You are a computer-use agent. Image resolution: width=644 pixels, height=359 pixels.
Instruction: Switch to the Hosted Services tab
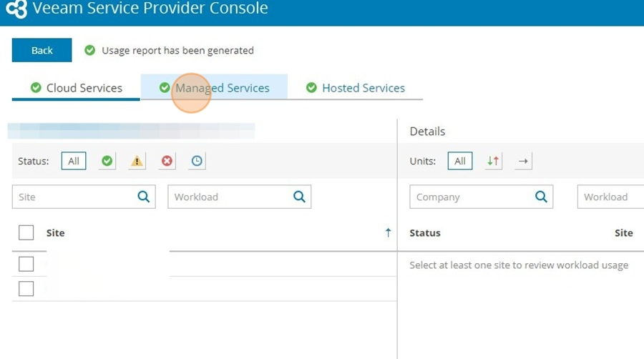(355, 88)
